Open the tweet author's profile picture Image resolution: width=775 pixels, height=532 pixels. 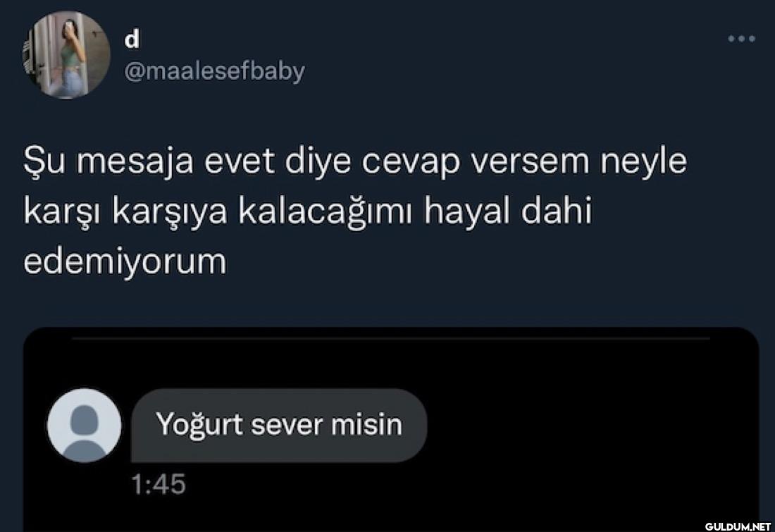coord(66,55)
